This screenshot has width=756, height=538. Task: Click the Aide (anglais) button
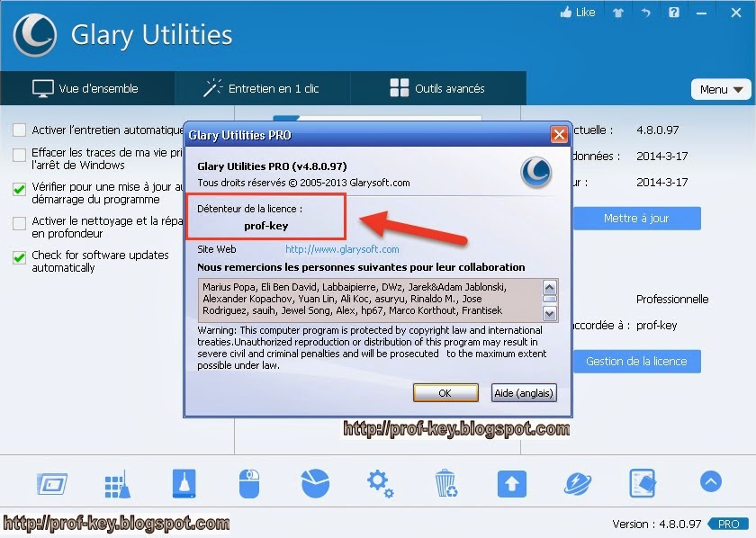(x=524, y=393)
